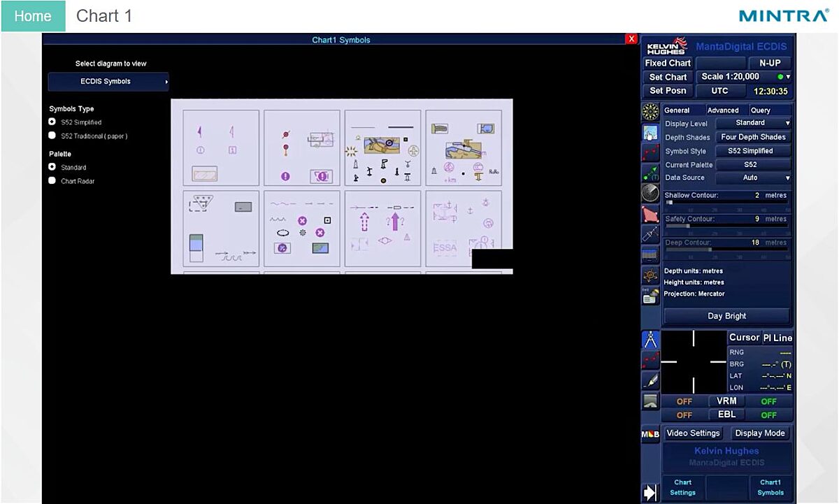Toggle the orange OFF left of VRM
The width and height of the screenshot is (839, 504).
click(684, 401)
